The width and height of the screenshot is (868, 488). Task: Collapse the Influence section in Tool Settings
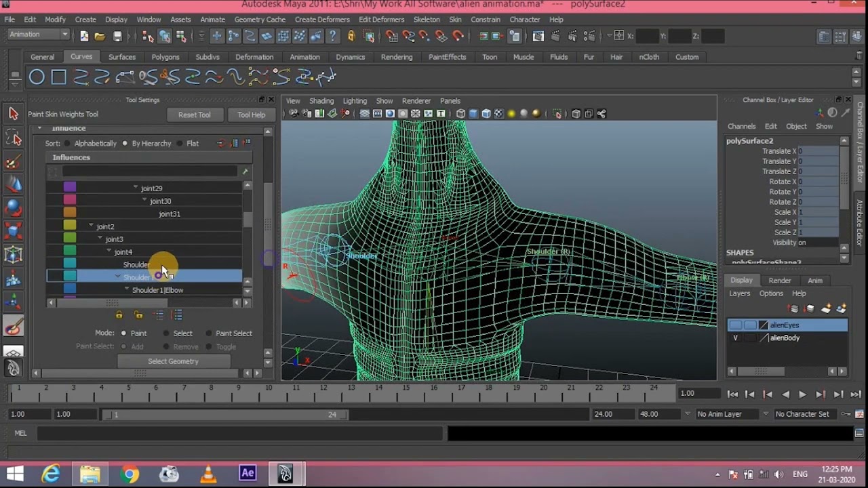point(39,128)
